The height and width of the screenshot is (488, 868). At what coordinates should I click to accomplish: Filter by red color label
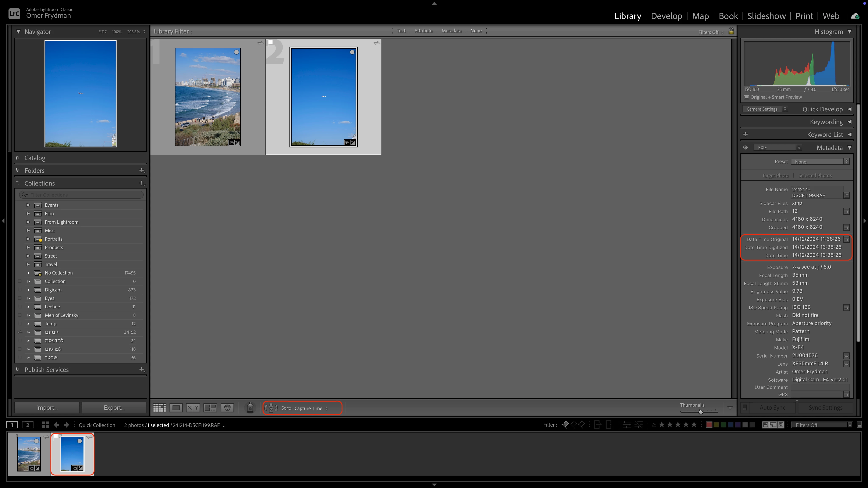point(709,425)
